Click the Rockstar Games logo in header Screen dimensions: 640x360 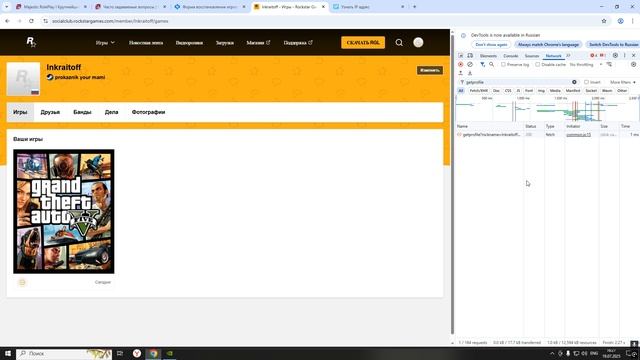(31, 42)
